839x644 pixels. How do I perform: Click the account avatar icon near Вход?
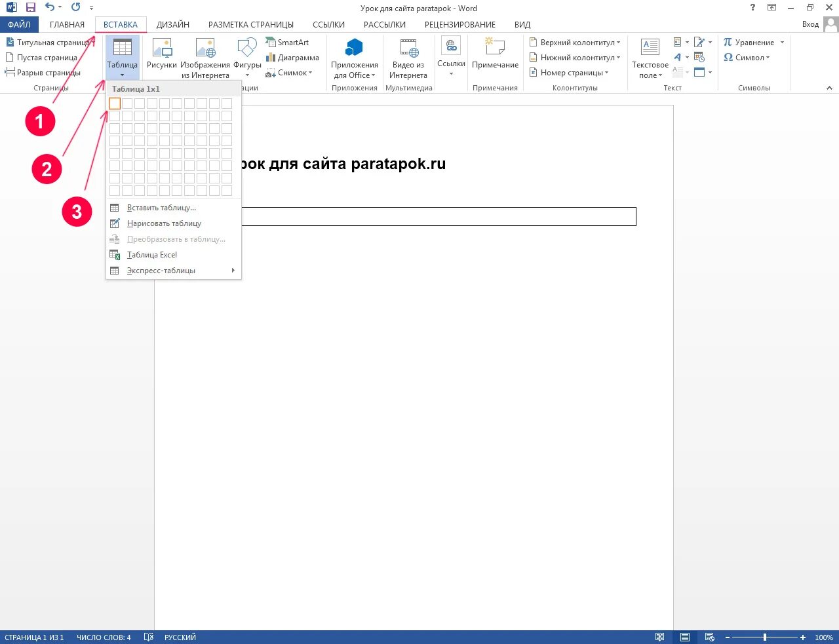pos(830,24)
